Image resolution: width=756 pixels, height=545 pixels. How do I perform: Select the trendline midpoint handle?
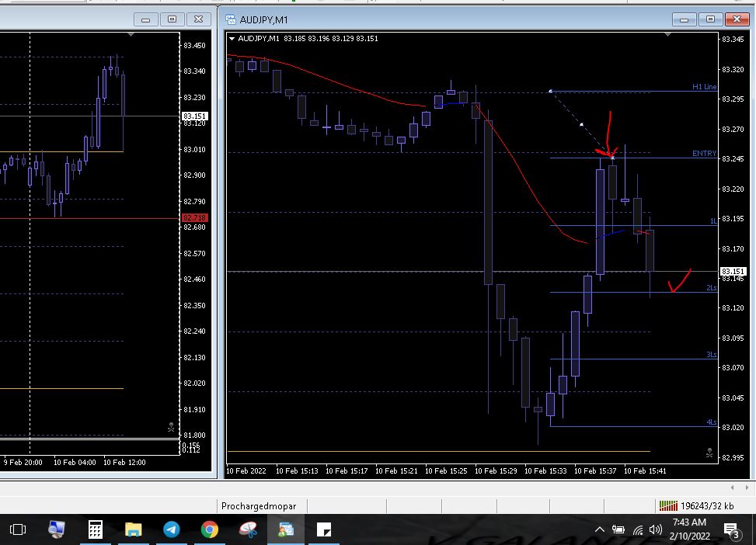(581, 125)
